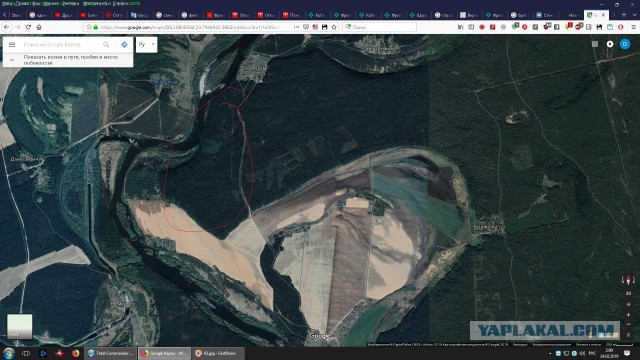Click the clock and date in system tray
The width and height of the screenshot is (640, 360).
point(609,353)
